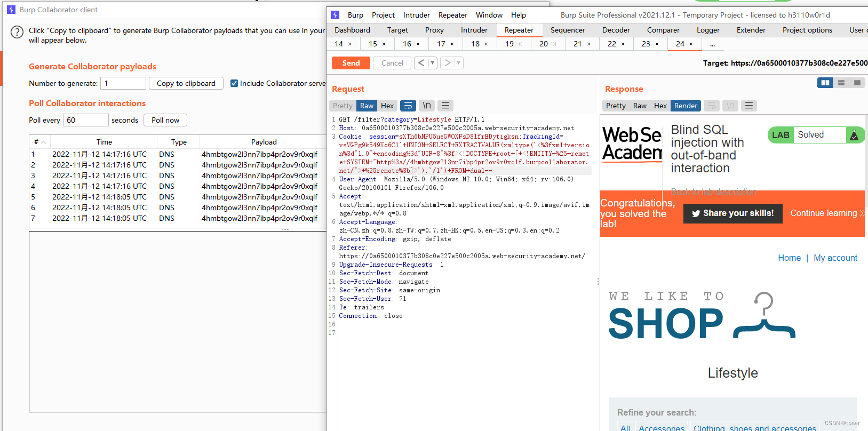
Task: Sort interactions by the Payload column
Action: (x=264, y=142)
